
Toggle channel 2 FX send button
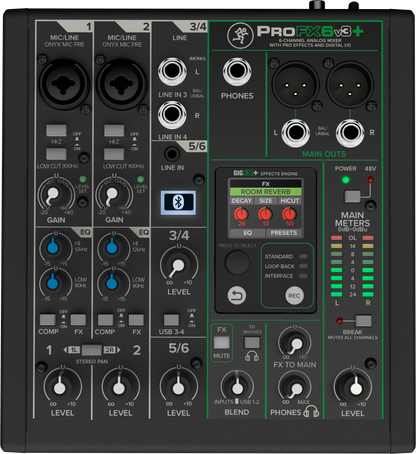click(136, 320)
